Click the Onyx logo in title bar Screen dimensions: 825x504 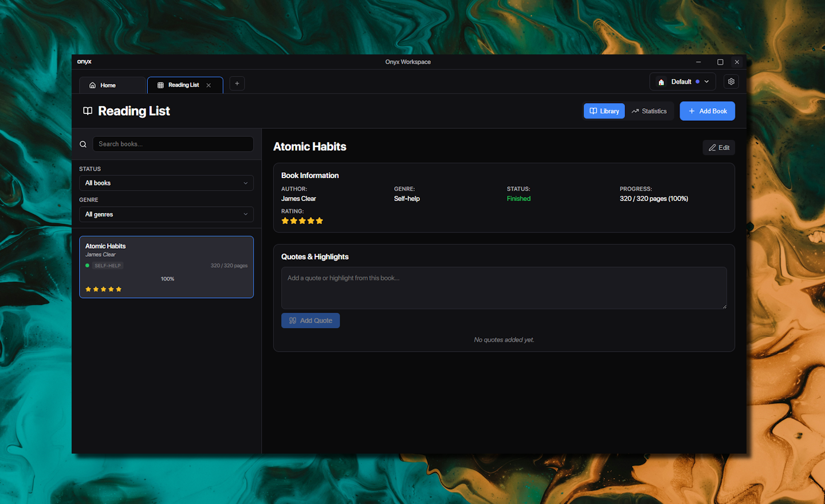pyautogui.click(x=84, y=62)
